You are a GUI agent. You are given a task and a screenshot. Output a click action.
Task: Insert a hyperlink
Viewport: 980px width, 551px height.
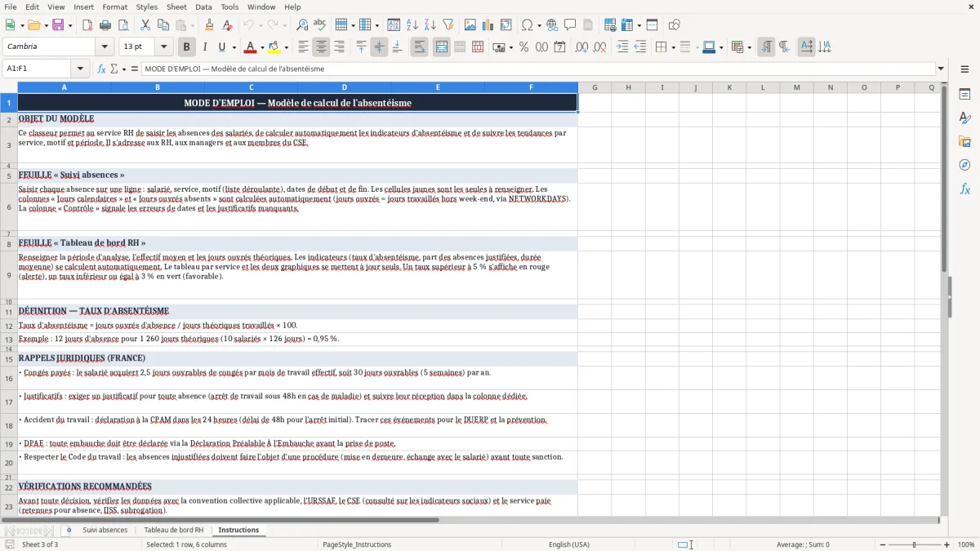552,25
